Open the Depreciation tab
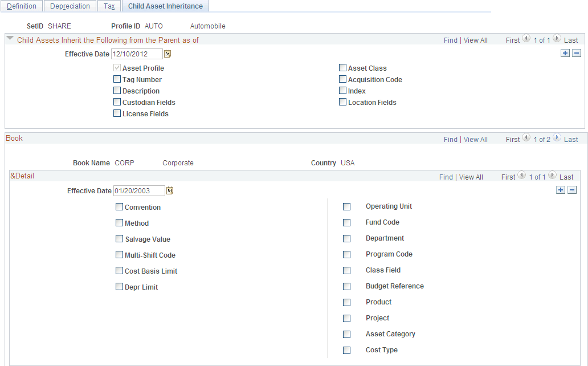Image resolution: width=588 pixels, height=366 pixels. click(70, 6)
